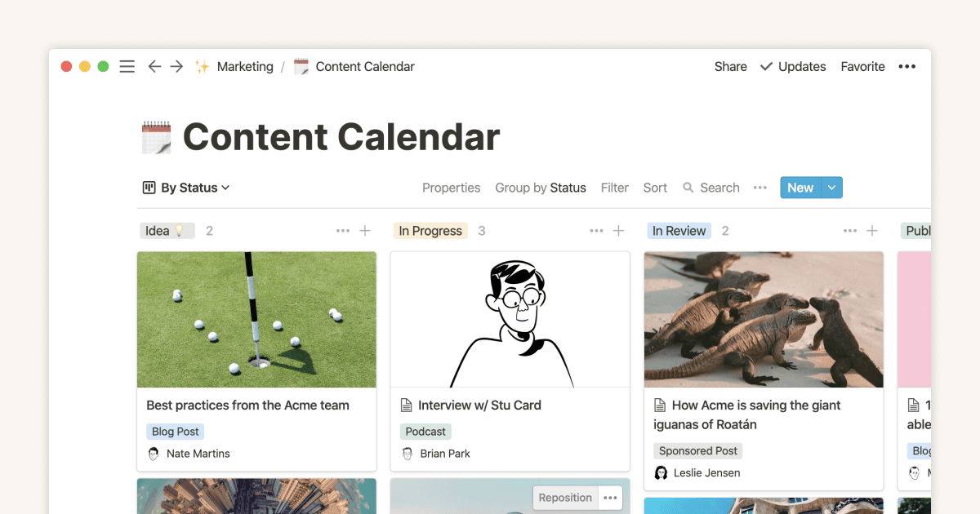Viewport: 980px width, 514px height.
Task: Open the Properties menu
Action: click(451, 188)
